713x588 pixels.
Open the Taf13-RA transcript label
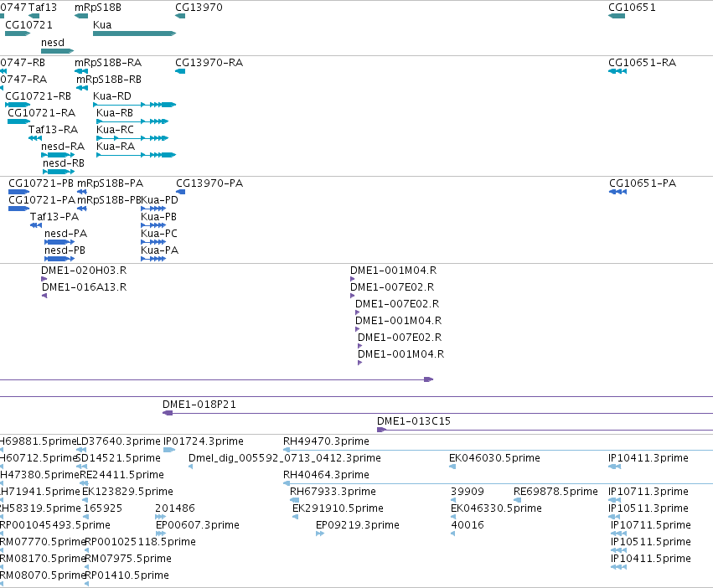coord(53,130)
